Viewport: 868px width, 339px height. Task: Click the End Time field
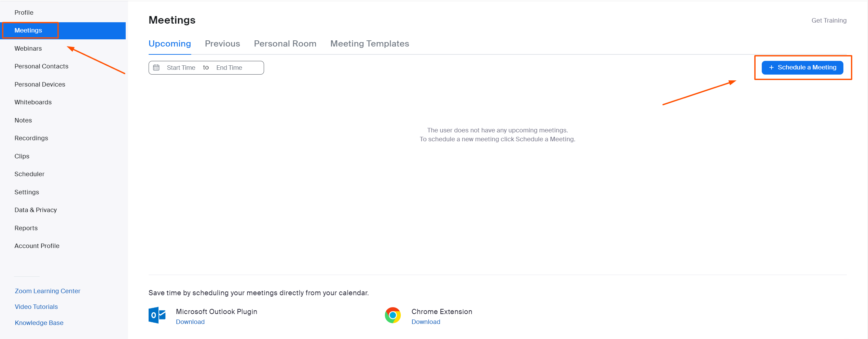click(x=229, y=68)
